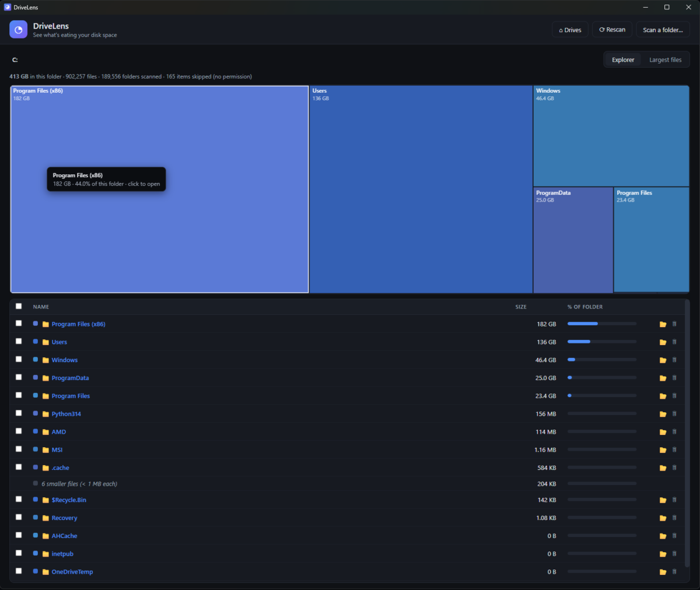Open folder icon for Program Files (x86) row
The width and height of the screenshot is (700, 590).
click(x=663, y=324)
